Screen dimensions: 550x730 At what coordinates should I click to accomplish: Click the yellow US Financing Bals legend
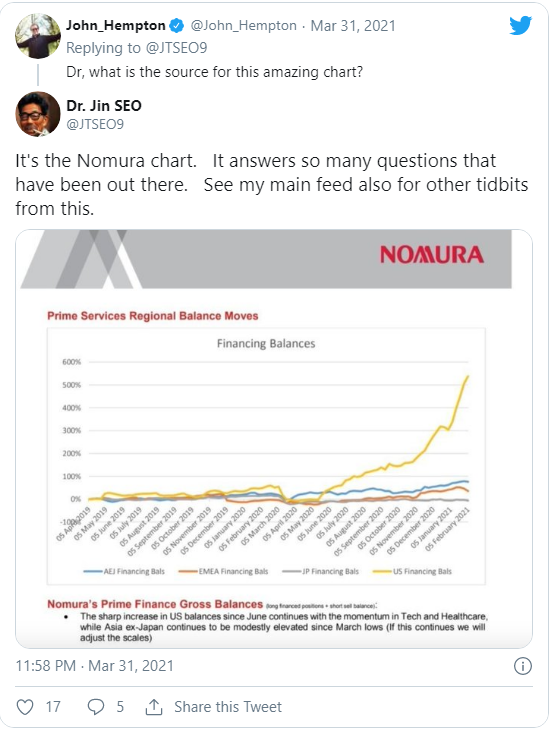click(x=412, y=571)
